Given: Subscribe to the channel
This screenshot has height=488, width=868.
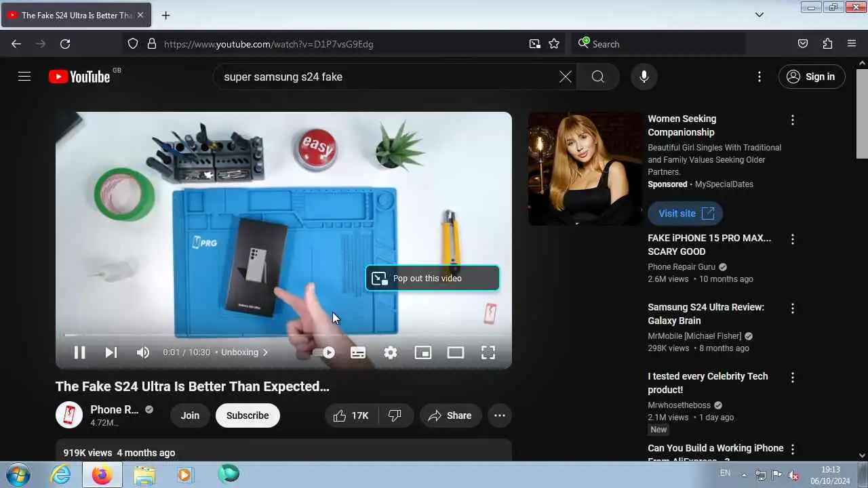Looking at the screenshot, I should (248, 415).
